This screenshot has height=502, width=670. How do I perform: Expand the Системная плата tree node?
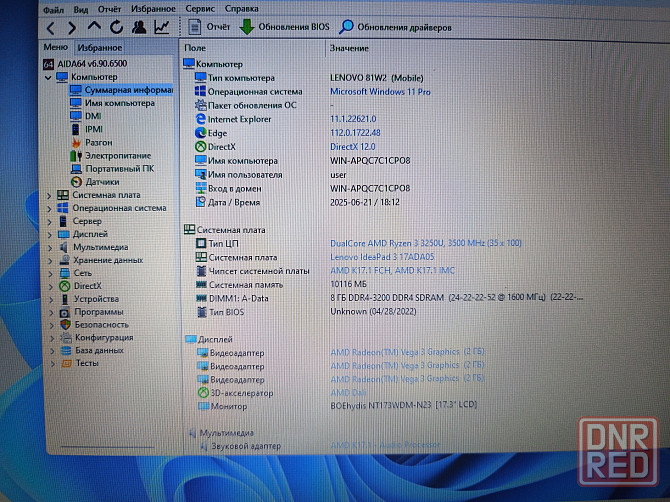[x=49, y=196]
